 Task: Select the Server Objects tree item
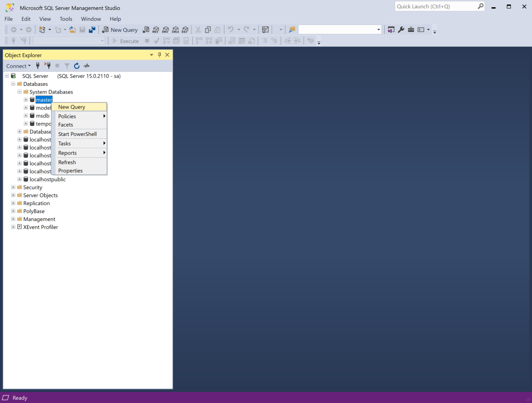(x=40, y=195)
